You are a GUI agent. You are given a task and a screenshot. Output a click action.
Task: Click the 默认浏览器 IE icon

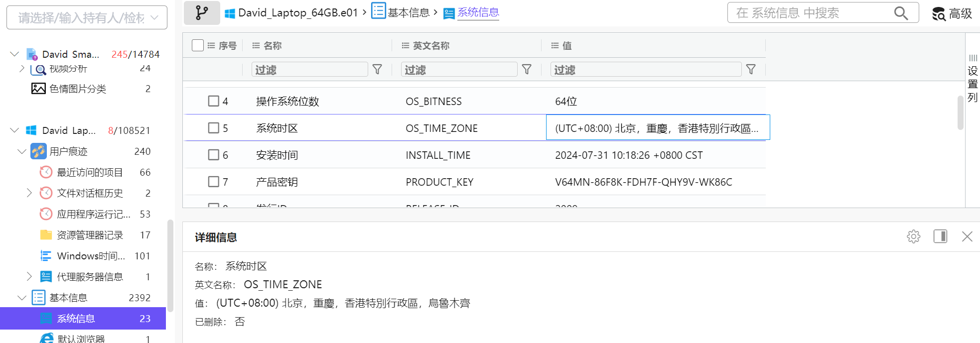pyautogui.click(x=46, y=339)
